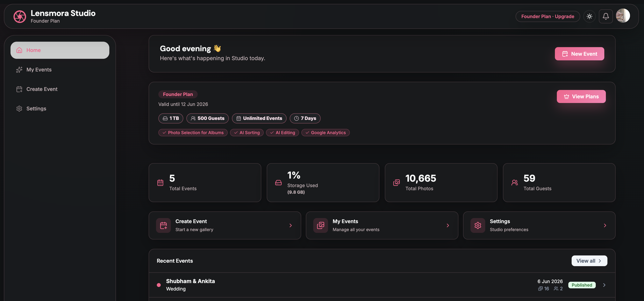Click the sidebar Settings gear icon
Viewport: 644px width, 301px height.
click(x=19, y=109)
